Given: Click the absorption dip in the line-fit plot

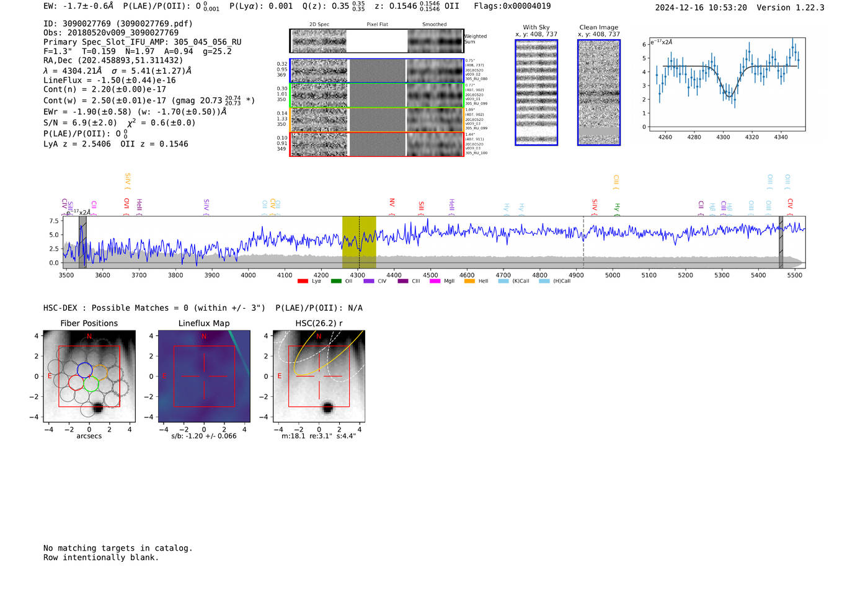Looking at the screenshot, I should [730, 94].
